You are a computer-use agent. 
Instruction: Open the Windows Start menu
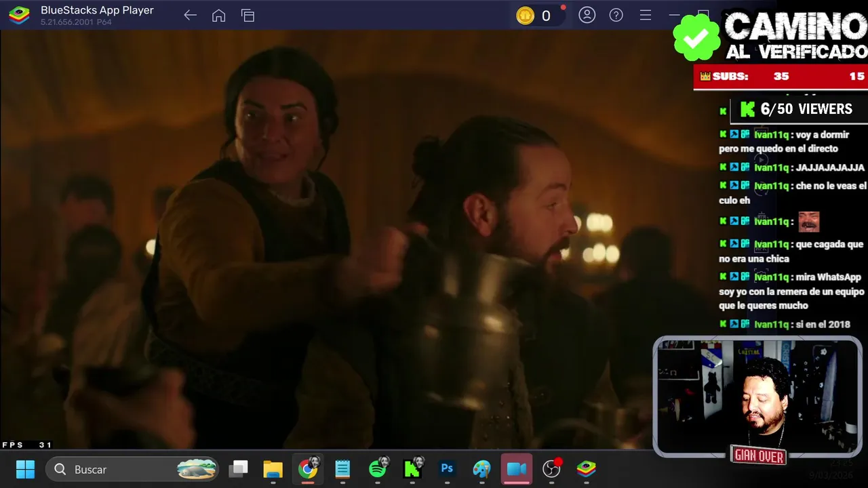point(25,469)
